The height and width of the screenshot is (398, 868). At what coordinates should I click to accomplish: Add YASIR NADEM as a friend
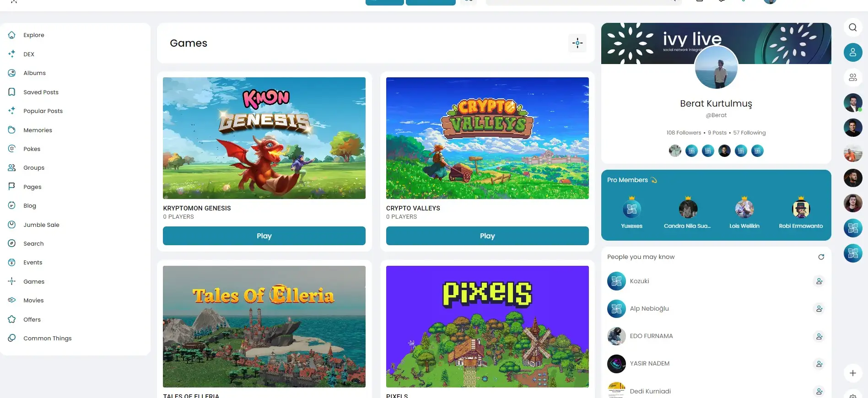(x=819, y=364)
